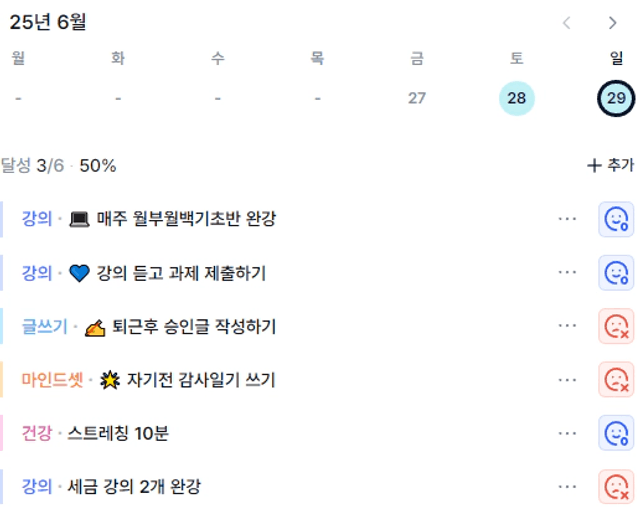Select date 29 on the calendar

coord(616,98)
